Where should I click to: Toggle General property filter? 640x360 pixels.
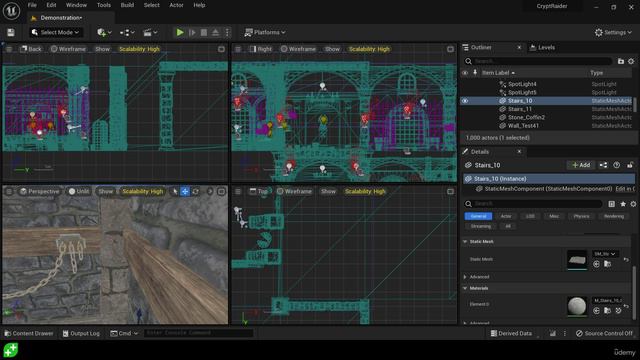[x=478, y=216]
